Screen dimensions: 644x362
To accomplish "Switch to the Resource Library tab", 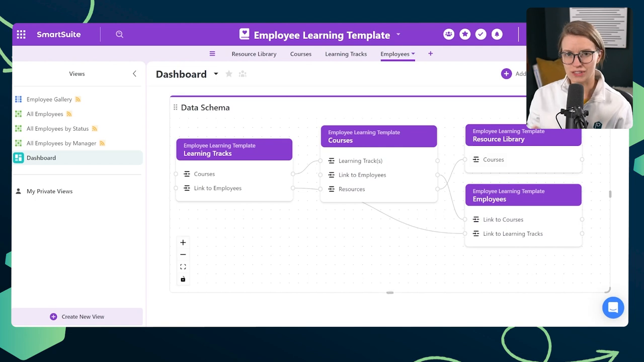I will click(254, 54).
